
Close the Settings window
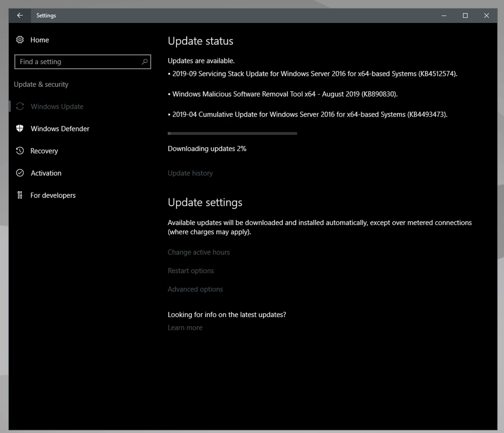coord(486,15)
